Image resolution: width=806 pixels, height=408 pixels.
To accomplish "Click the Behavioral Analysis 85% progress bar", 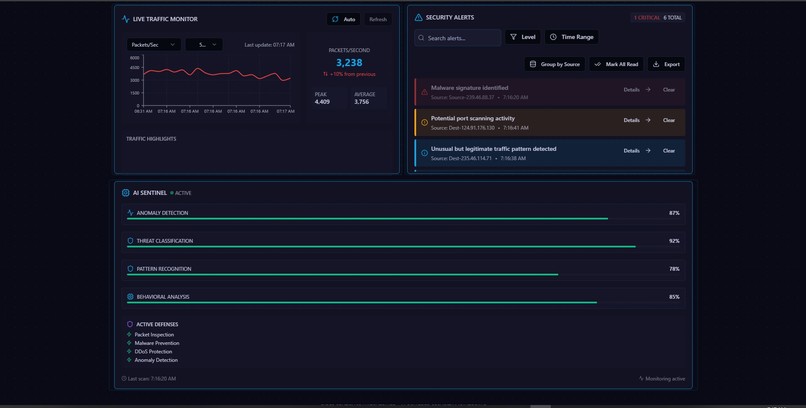I will coord(404,303).
